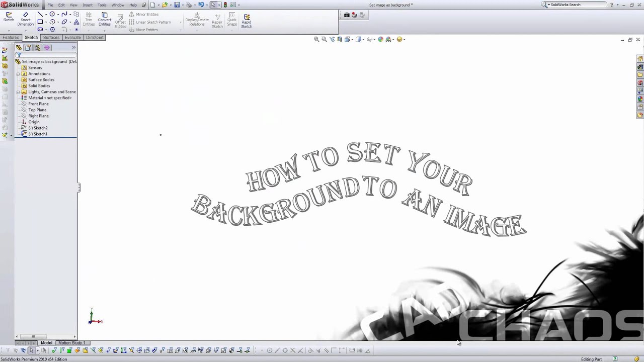Viewport: 644px width, 362px height.
Task: Click the Save icon in top toolbar
Action: click(177, 5)
